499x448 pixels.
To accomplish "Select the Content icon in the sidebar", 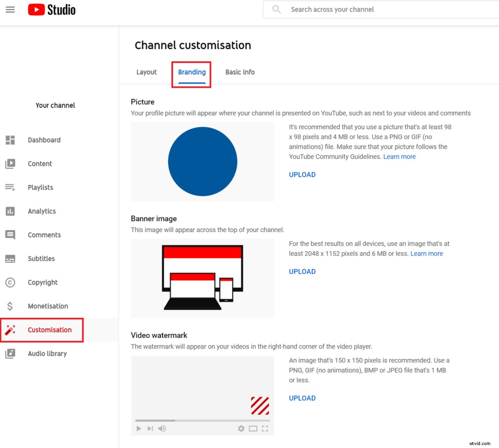I will pos(10,164).
